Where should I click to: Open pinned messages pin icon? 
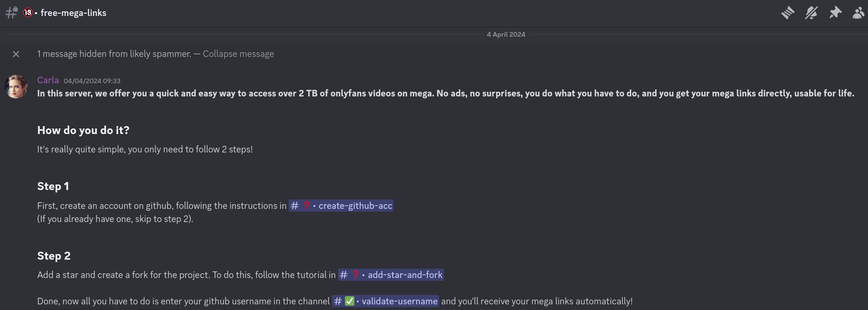[835, 13]
